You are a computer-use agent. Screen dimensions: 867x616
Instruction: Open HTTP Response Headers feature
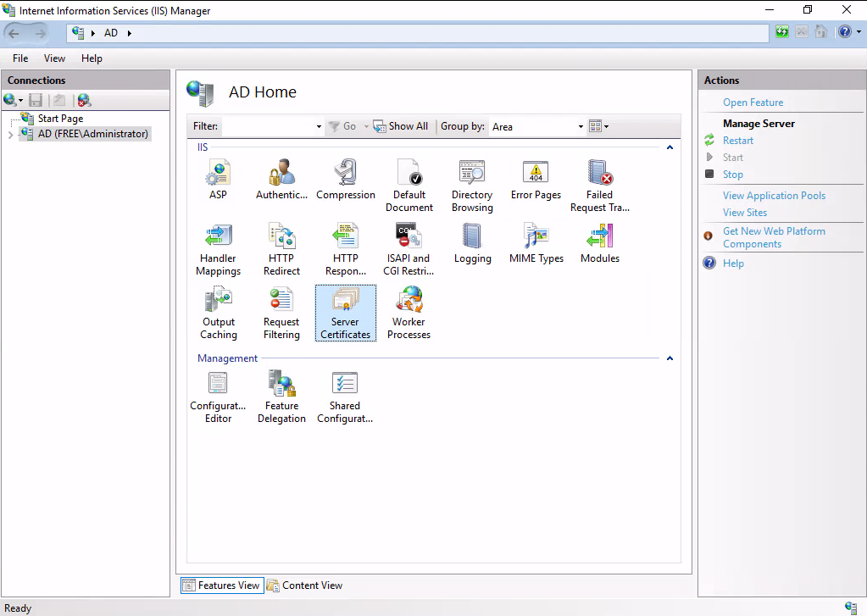tap(346, 249)
